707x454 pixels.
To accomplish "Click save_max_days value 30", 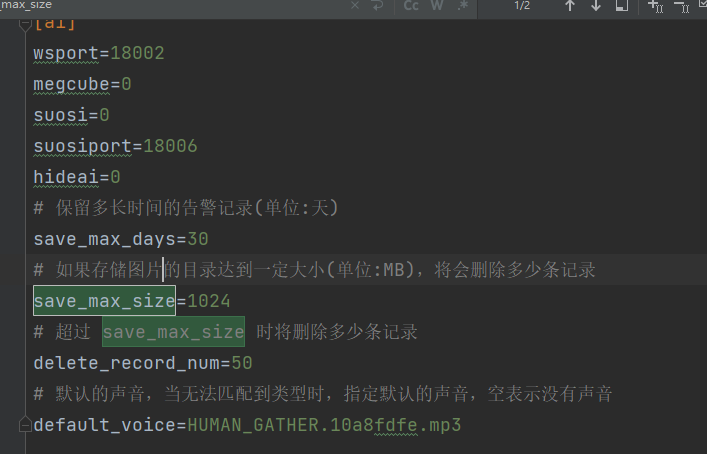I will 197,239.
